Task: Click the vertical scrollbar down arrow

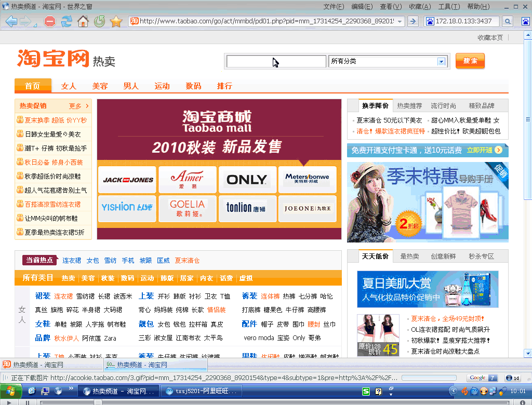Action: coord(528,353)
